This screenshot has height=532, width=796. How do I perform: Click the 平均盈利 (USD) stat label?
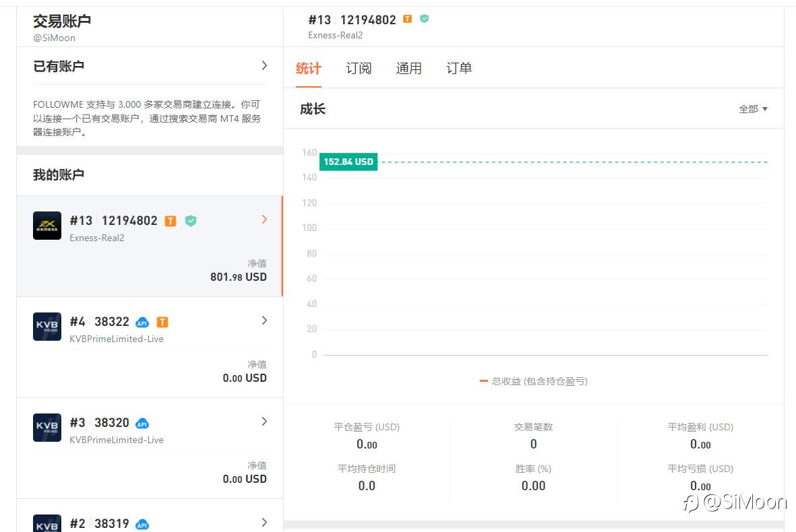[x=700, y=427]
